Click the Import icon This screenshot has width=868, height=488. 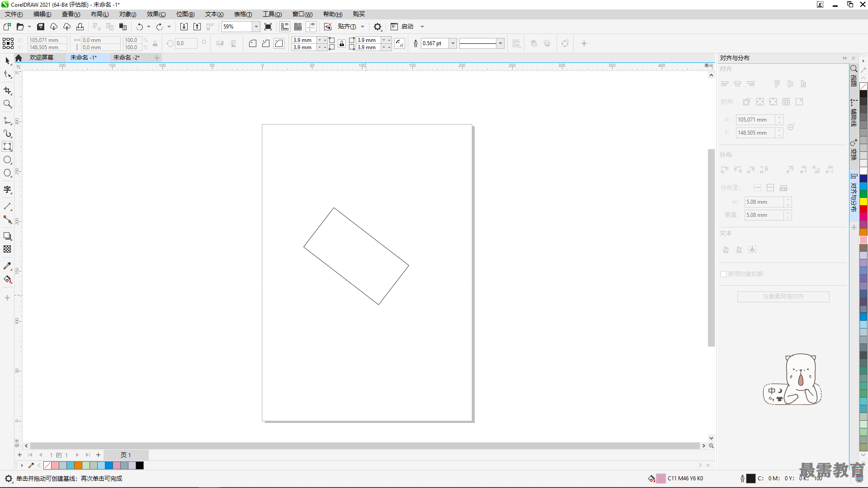tap(184, 27)
